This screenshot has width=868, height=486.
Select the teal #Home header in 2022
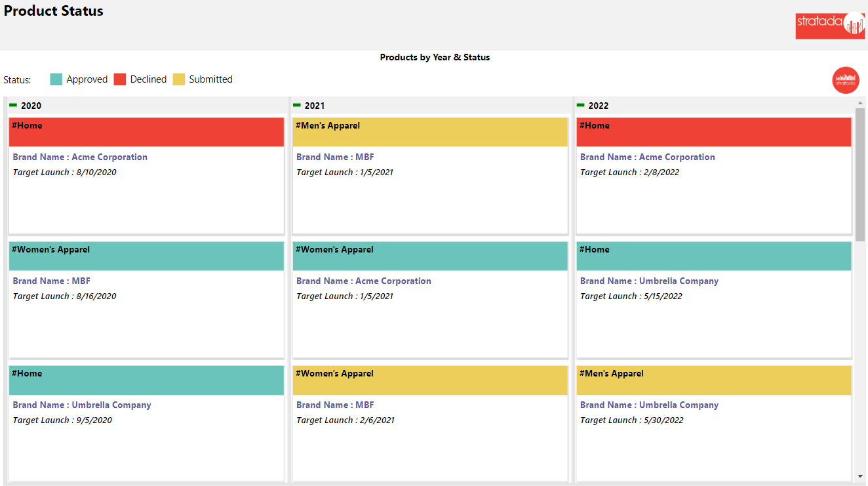[714, 256]
